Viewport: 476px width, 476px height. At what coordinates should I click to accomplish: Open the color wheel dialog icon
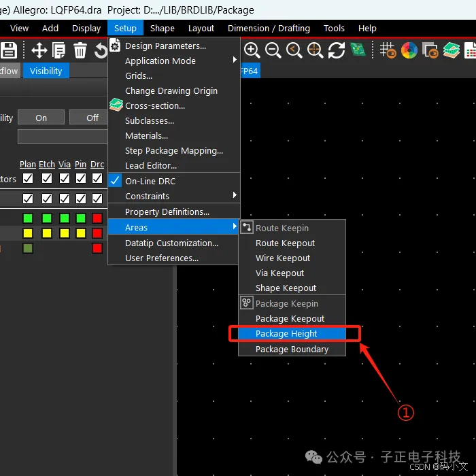tap(409, 50)
